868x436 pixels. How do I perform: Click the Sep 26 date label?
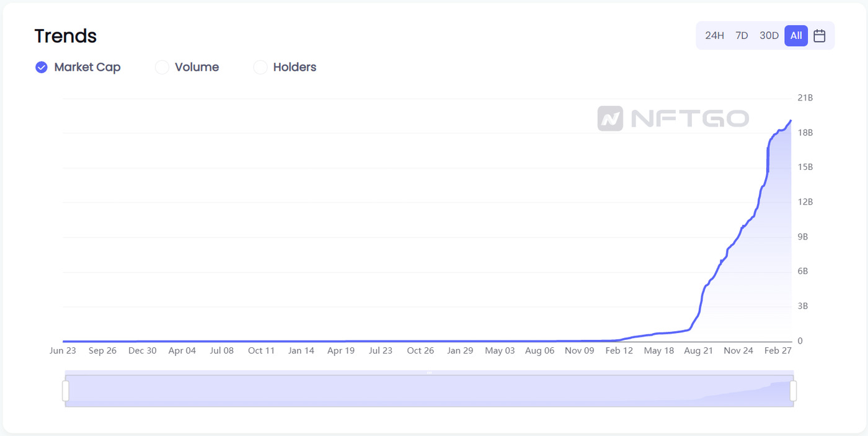click(102, 350)
